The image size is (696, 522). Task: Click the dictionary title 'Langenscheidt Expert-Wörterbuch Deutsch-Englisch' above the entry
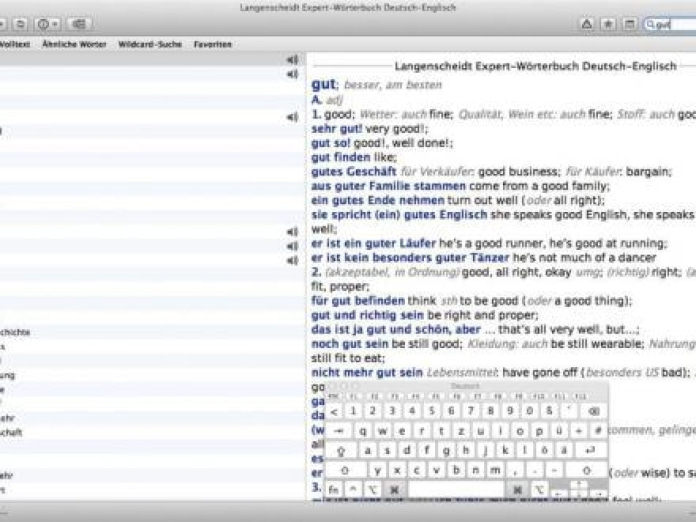[536, 66]
